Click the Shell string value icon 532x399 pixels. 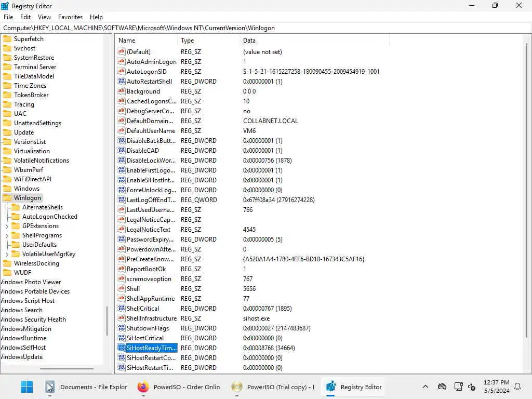(x=122, y=288)
